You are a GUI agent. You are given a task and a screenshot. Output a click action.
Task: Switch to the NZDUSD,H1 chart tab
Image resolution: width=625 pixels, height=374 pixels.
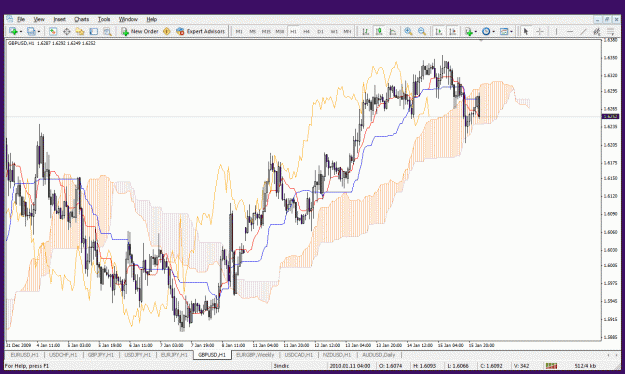click(x=337, y=355)
